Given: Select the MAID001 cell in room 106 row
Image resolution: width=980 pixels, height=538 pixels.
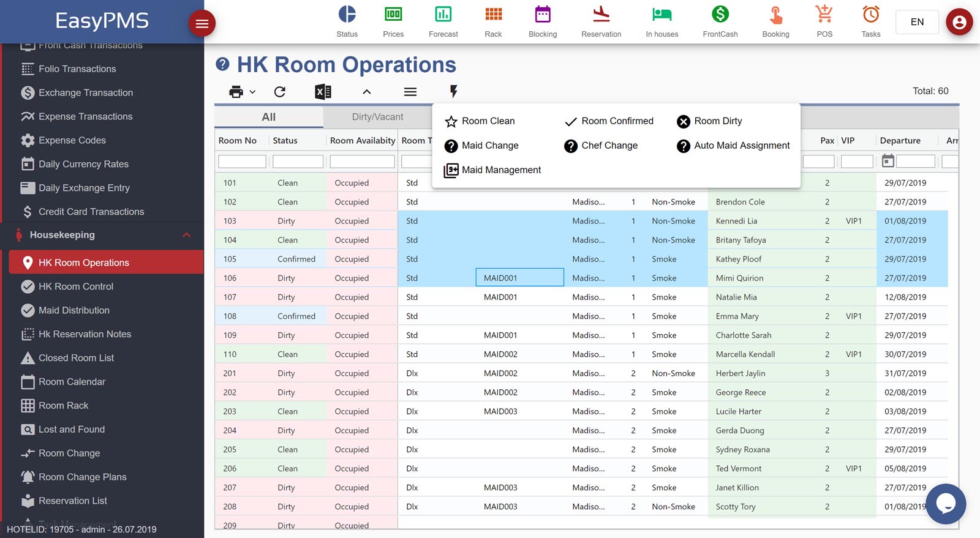Looking at the screenshot, I should tap(519, 278).
